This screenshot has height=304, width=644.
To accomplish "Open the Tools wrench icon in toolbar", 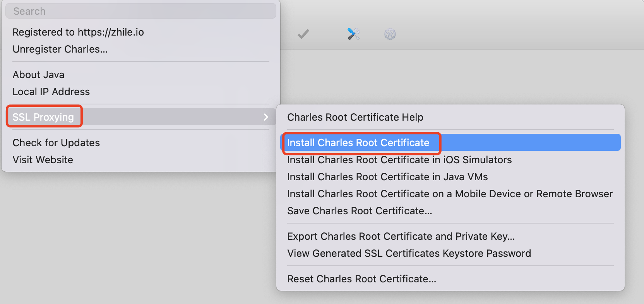I will click(x=353, y=34).
